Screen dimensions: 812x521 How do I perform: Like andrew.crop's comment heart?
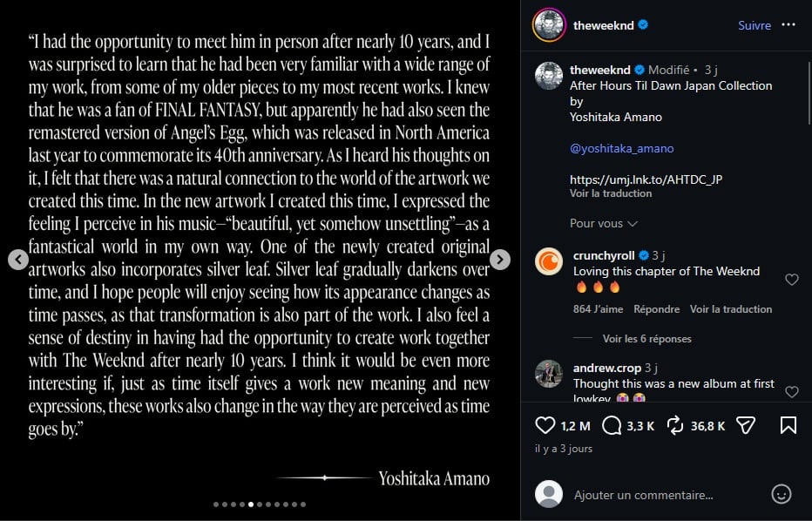point(792,392)
